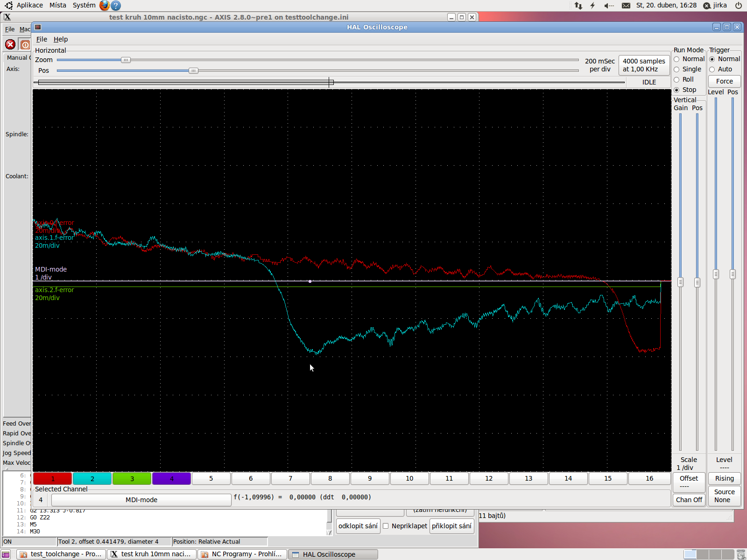This screenshot has height=560, width=747.
Task: Open the oscilloscope File menu
Action: pyautogui.click(x=42, y=39)
